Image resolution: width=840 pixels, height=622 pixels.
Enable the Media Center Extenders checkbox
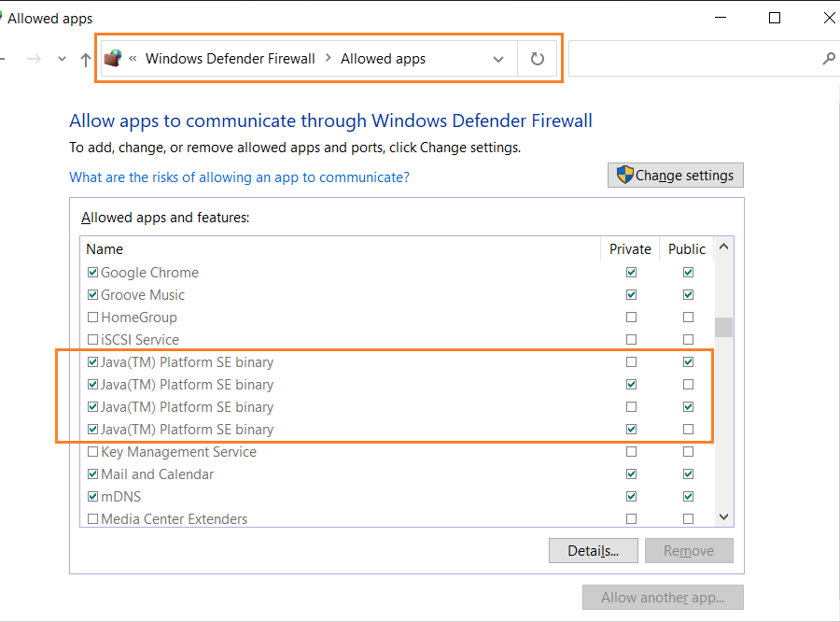tap(92, 519)
